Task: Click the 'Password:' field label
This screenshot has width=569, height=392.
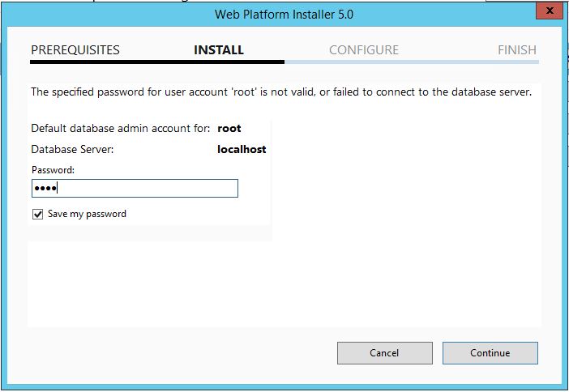Action: click(53, 170)
